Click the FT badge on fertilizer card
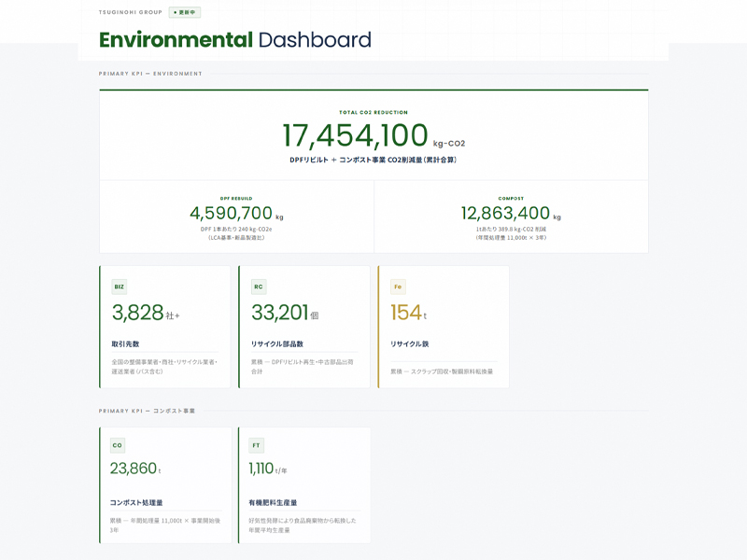 click(257, 445)
